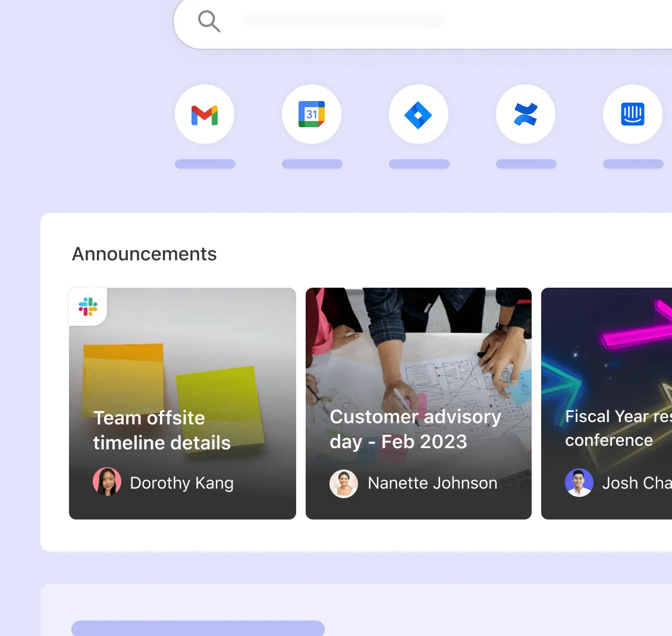Click the Announcements section heading
Image resolution: width=672 pixels, height=636 pixels.
(x=144, y=254)
